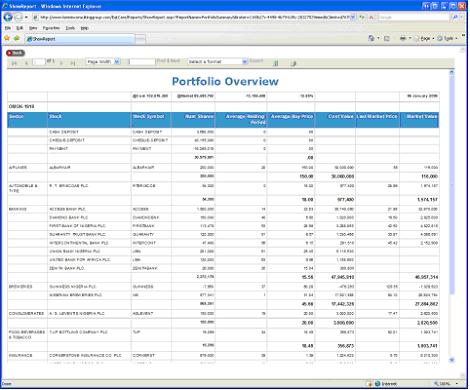The height and width of the screenshot is (390, 470).
Task: Go to previous page of the report
Action: pyautogui.click(x=27, y=63)
